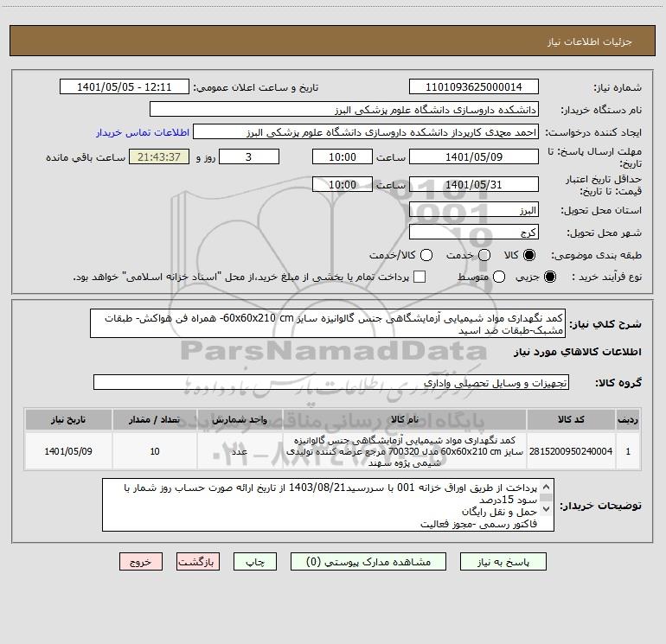This screenshot has width=666, height=644.
Task: Select the متوسط purchase type radio
Action: pos(499,277)
